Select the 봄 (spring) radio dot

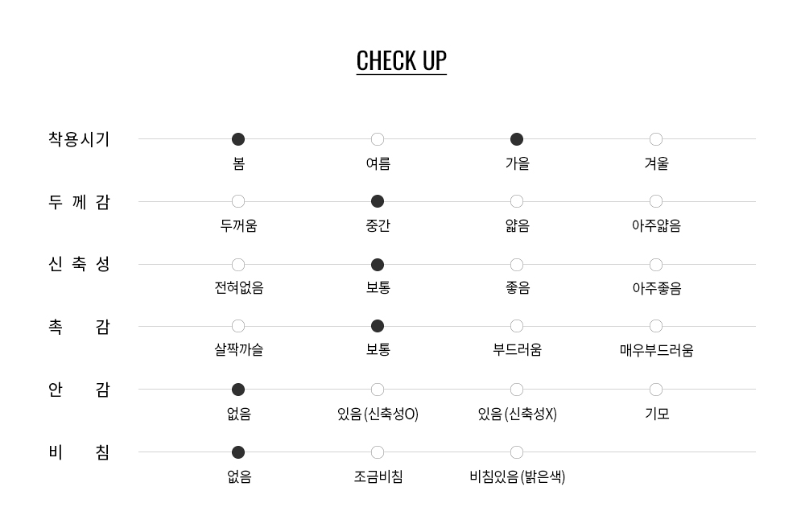(x=238, y=139)
